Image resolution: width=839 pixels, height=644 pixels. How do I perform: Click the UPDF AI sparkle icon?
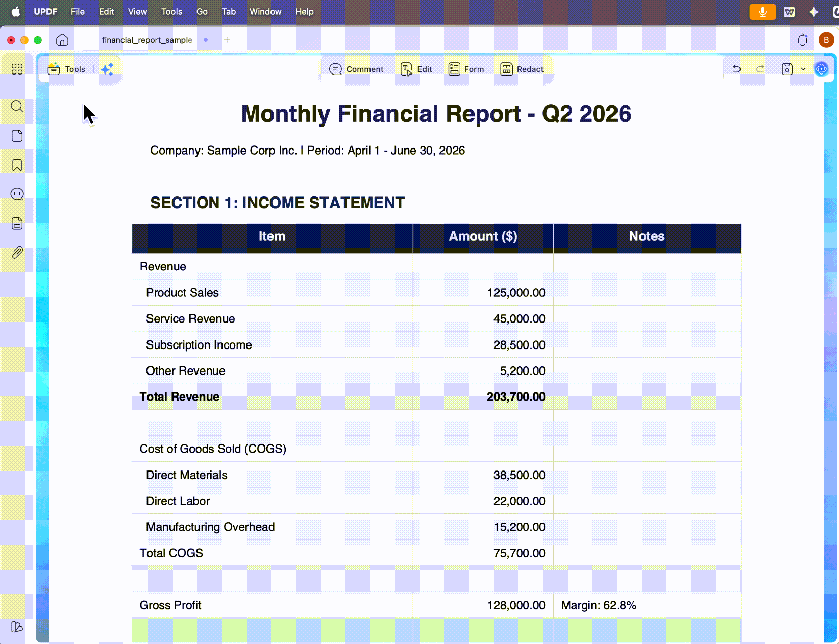(107, 69)
